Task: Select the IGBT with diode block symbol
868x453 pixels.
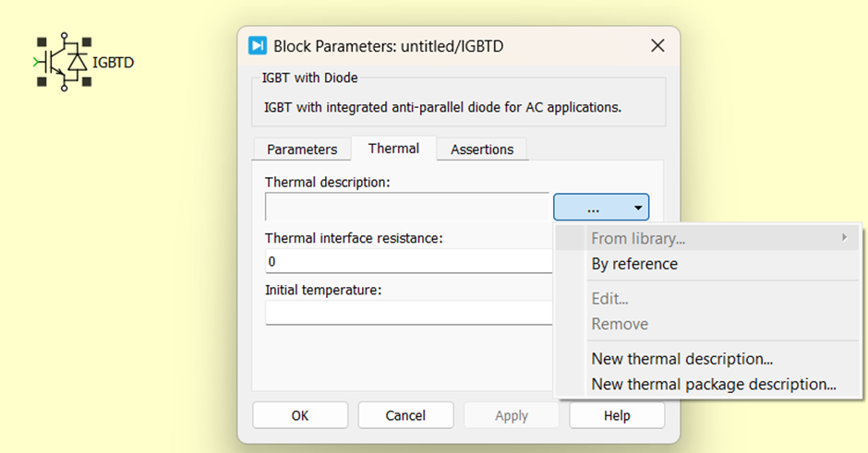Action: tap(64, 62)
